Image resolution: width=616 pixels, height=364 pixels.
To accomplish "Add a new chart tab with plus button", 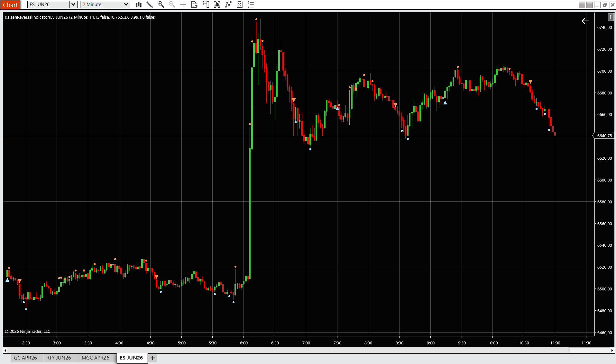I will (x=152, y=358).
